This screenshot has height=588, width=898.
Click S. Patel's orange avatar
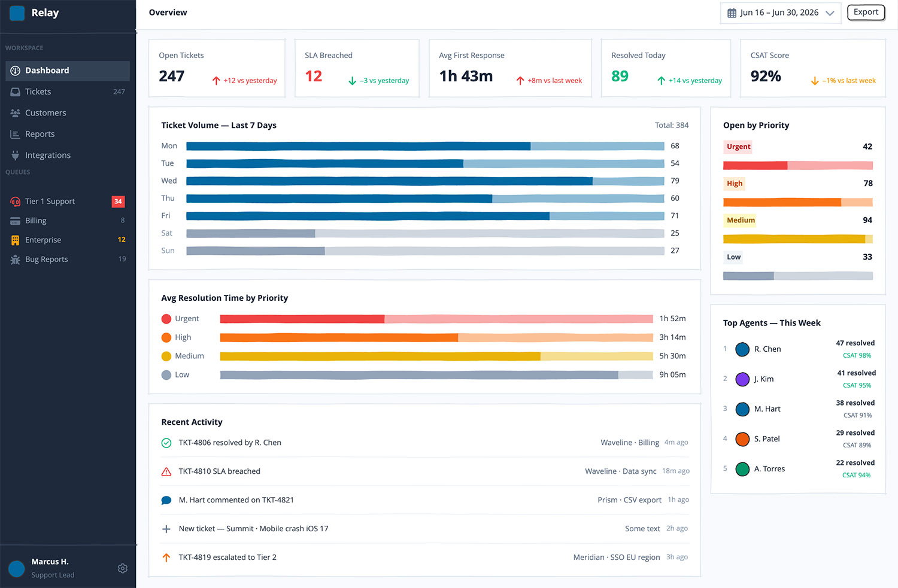742,439
